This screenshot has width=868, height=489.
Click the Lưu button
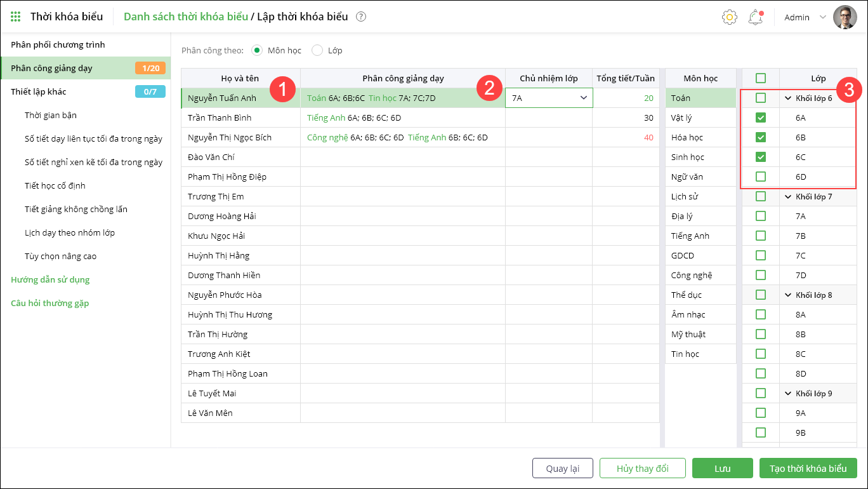pos(722,469)
